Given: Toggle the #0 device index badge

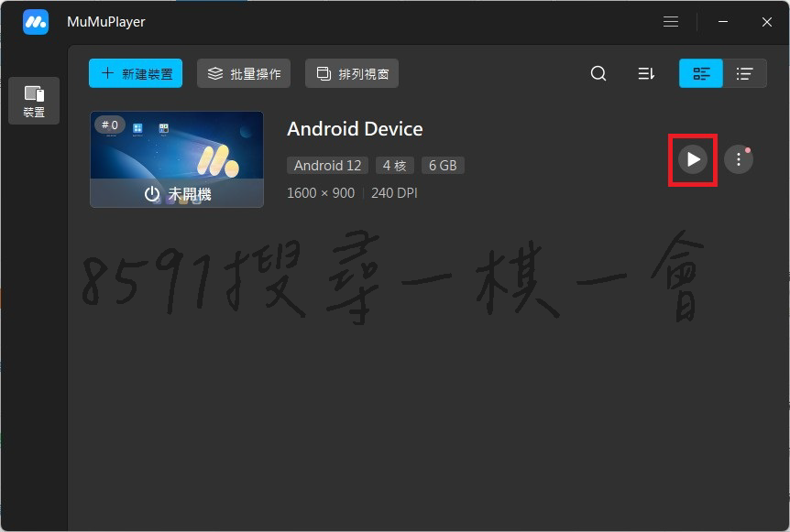Looking at the screenshot, I should [109, 125].
